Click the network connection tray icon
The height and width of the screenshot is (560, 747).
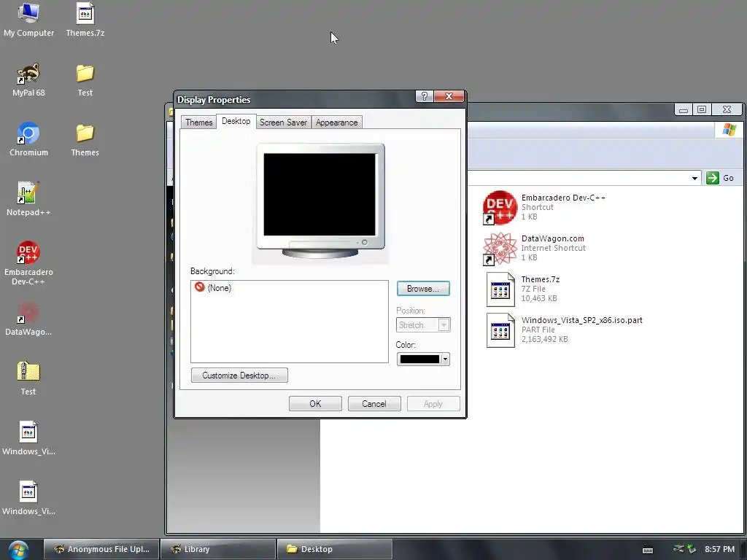coord(678,549)
